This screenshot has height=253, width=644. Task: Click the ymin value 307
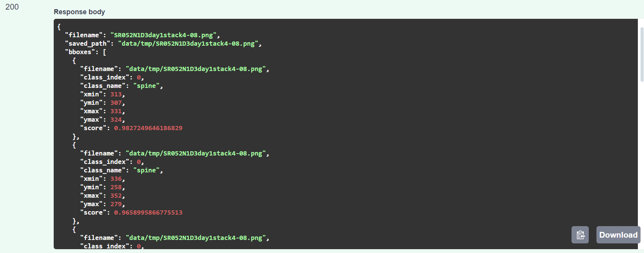116,103
